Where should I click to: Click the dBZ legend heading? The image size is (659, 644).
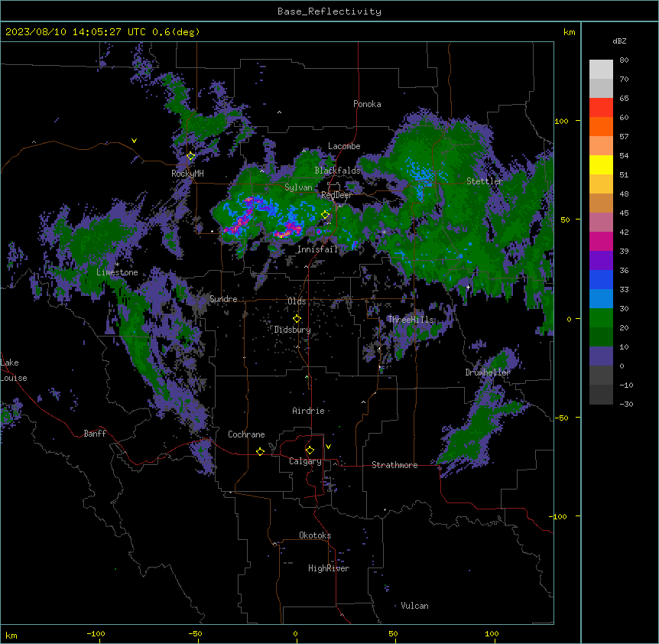(x=619, y=41)
